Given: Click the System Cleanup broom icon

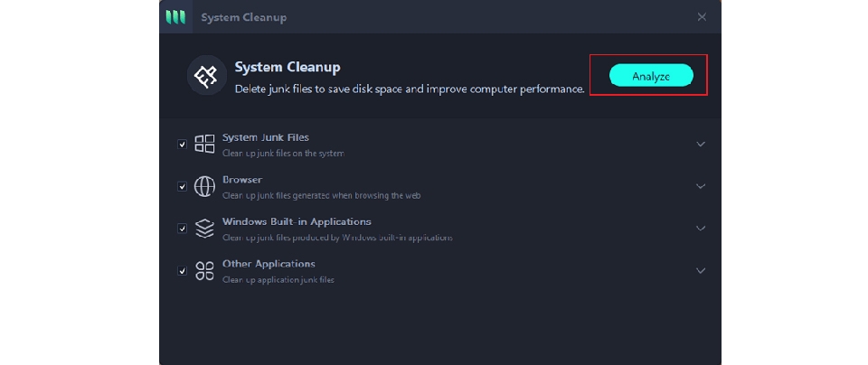Looking at the screenshot, I should [x=206, y=76].
